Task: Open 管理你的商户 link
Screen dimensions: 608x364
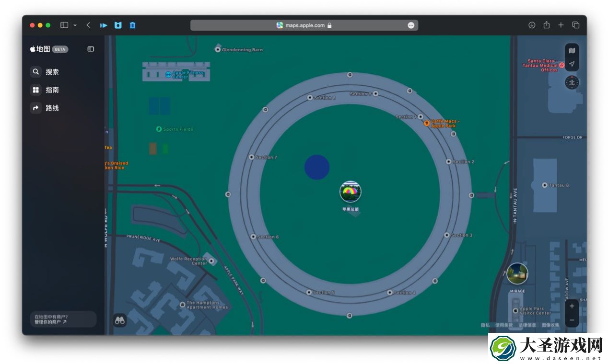Action: (x=50, y=322)
